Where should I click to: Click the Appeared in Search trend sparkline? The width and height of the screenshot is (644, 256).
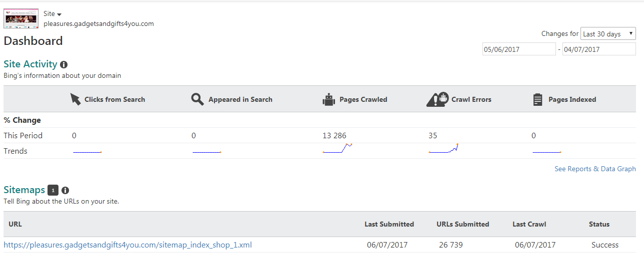tap(207, 151)
